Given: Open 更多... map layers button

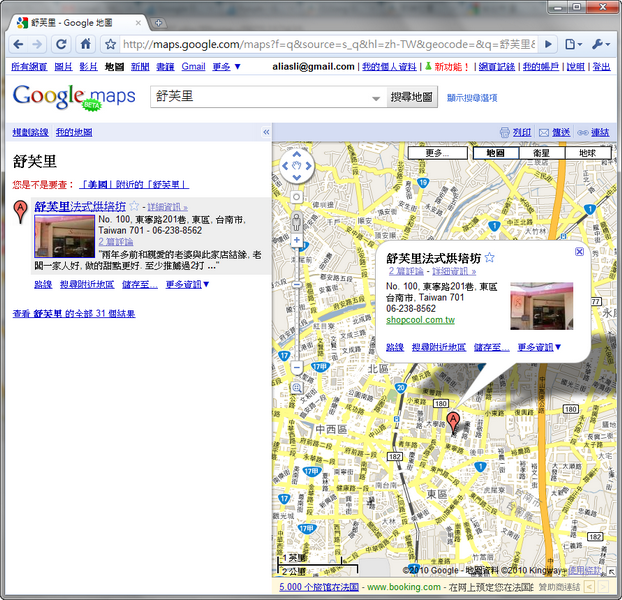Looking at the screenshot, I should point(438,153).
